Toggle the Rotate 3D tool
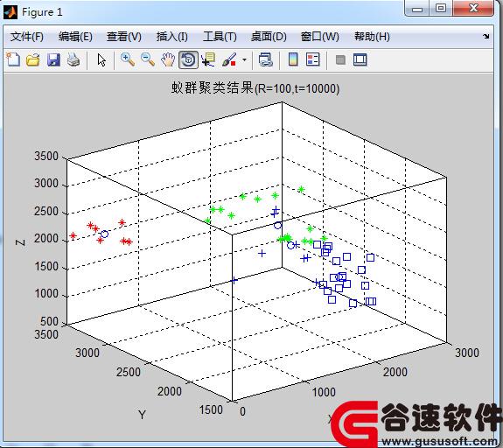This screenshot has width=503, height=448. (188, 59)
